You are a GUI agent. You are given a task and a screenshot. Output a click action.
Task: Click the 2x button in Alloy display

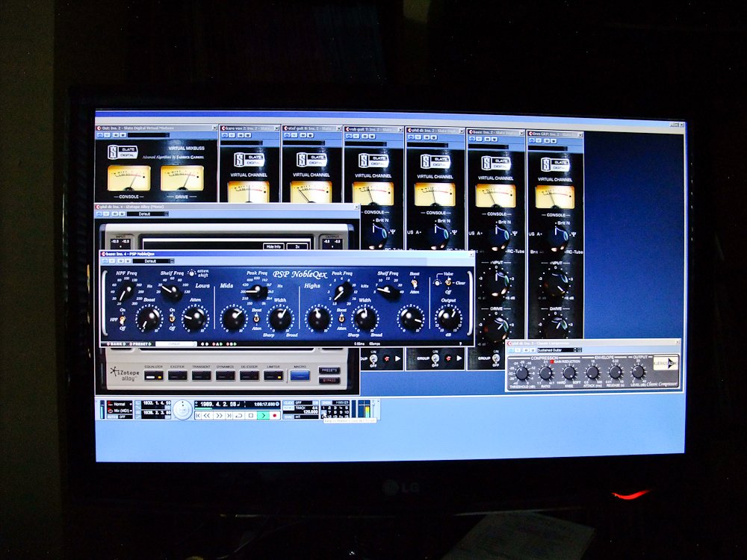297,246
